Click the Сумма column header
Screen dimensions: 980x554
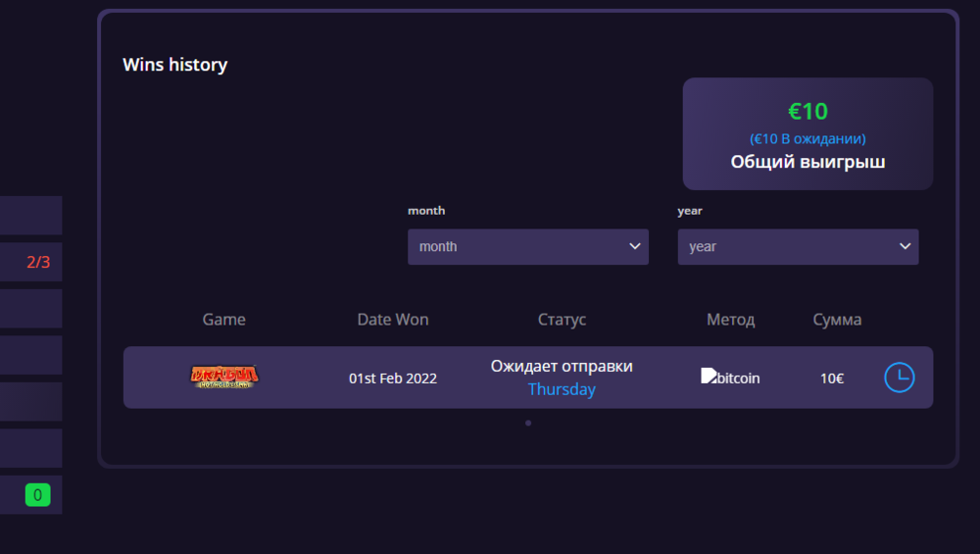pos(837,320)
